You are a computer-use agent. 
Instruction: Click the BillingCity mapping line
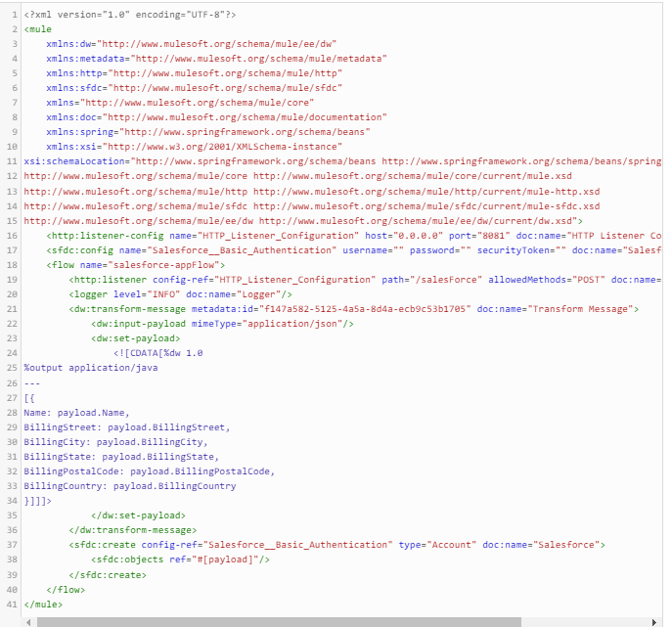(115, 441)
